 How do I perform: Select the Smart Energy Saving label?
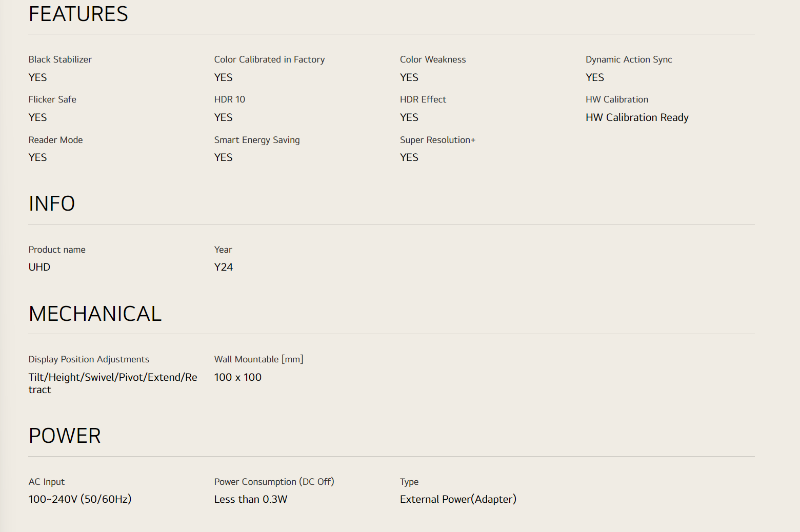pyautogui.click(x=257, y=140)
